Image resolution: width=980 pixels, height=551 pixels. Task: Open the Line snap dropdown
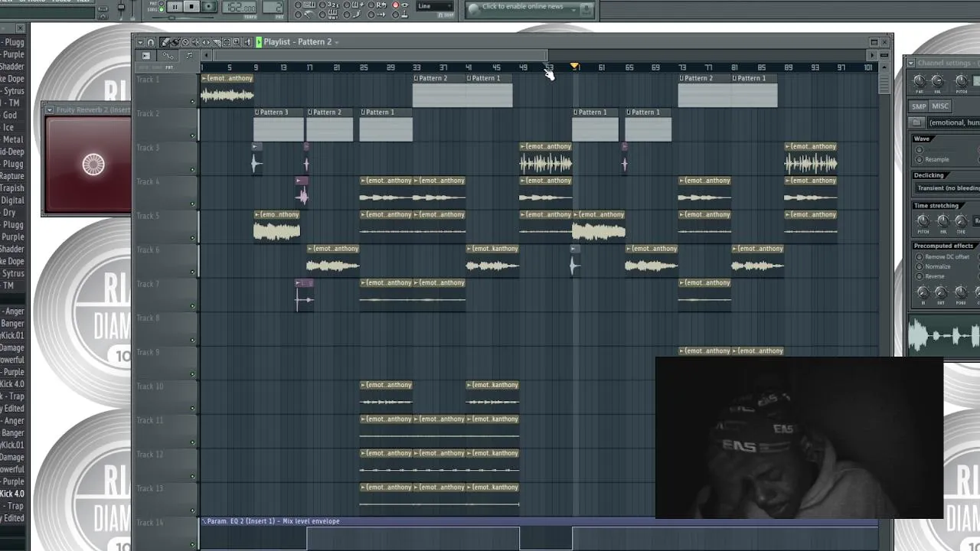pyautogui.click(x=435, y=6)
